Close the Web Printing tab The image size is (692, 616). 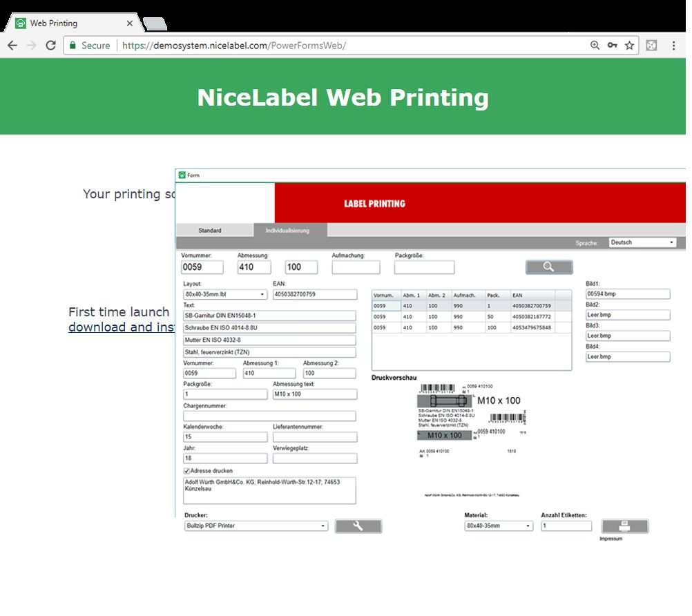[x=129, y=23]
